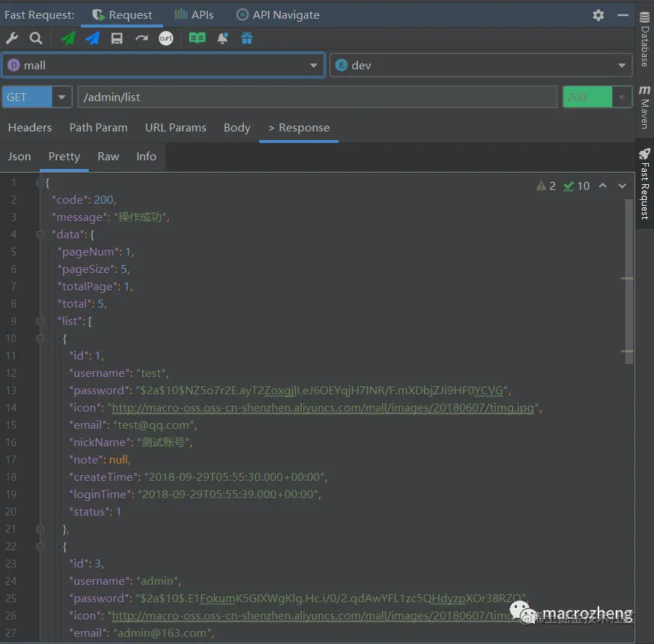Click the "id": 3 line
Screen dimensions: 654x644
pyautogui.click(x=87, y=564)
